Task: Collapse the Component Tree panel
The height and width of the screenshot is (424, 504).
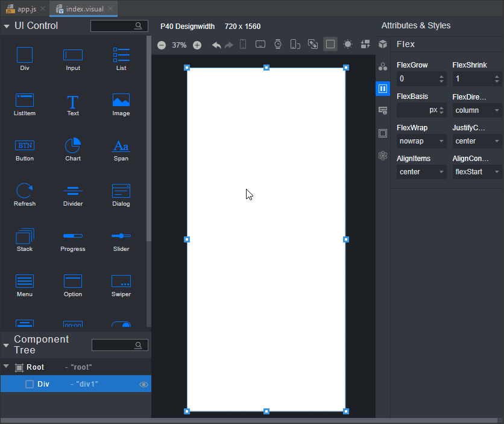Action: click(6, 345)
